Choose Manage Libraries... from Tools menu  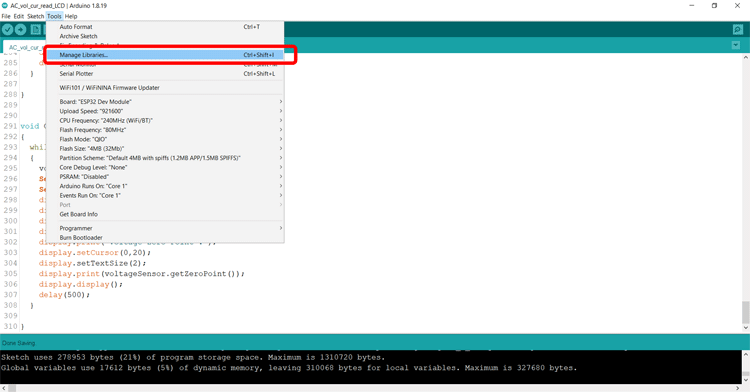165,55
